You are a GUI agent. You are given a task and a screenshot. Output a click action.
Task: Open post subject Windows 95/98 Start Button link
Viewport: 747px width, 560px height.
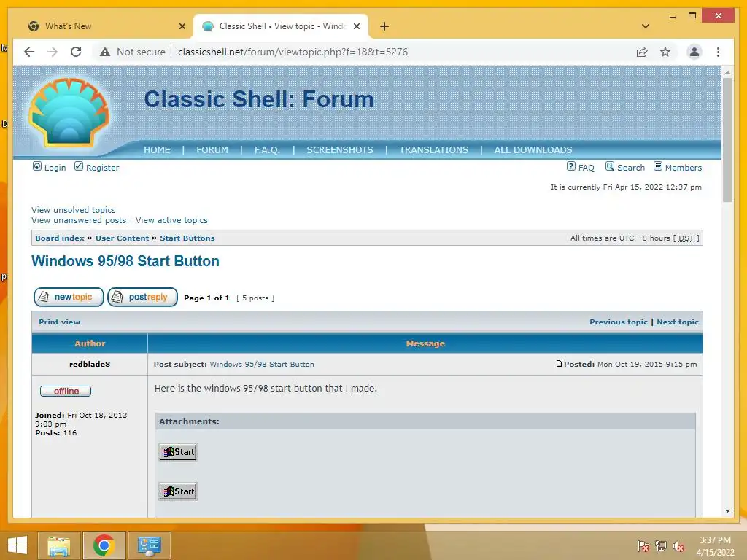click(262, 365)
